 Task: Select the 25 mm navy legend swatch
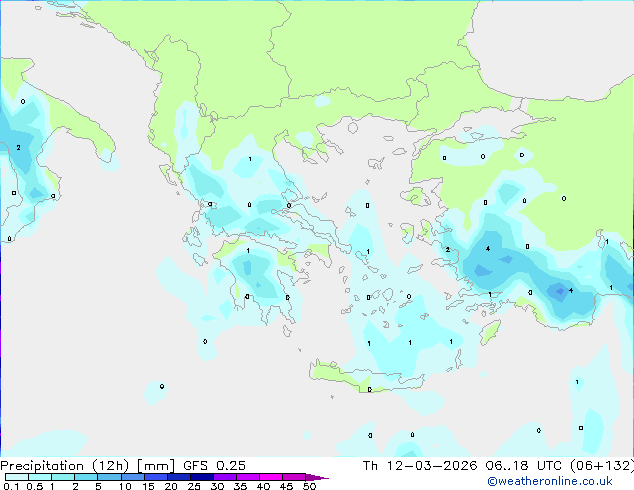pos(201,477)
